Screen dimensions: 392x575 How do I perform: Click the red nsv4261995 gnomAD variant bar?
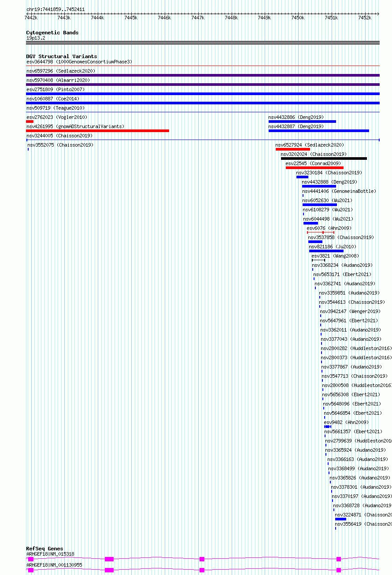(x=98, y=131)
